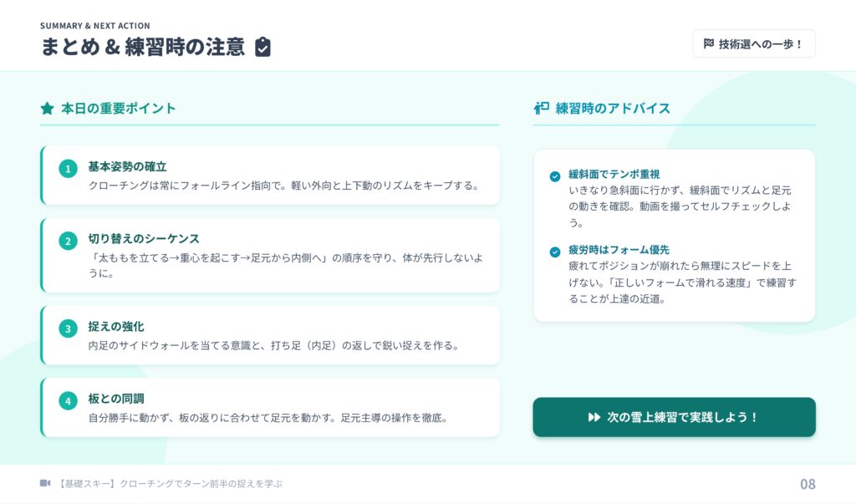856x504 pixels.
Task: Click the star icon beside 本日の重要ポイント
Action: pyautogui.click(x=47, y=108)
